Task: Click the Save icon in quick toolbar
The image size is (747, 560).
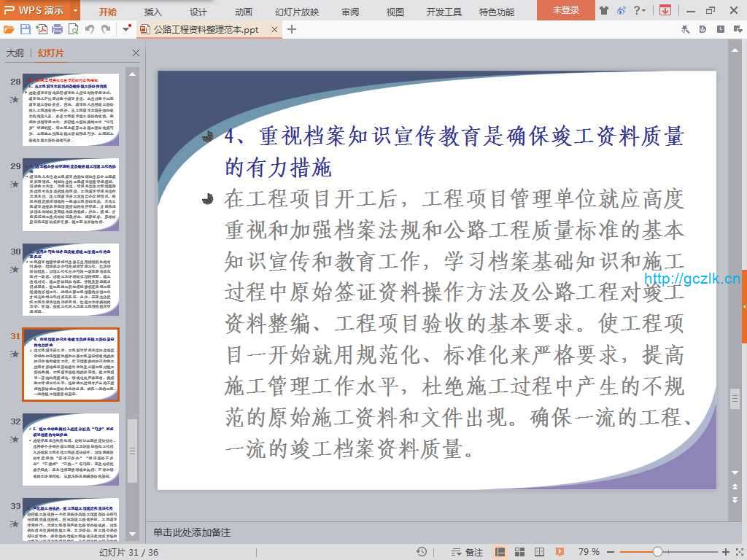Action: pyautogui.click(x=26, y=29)
